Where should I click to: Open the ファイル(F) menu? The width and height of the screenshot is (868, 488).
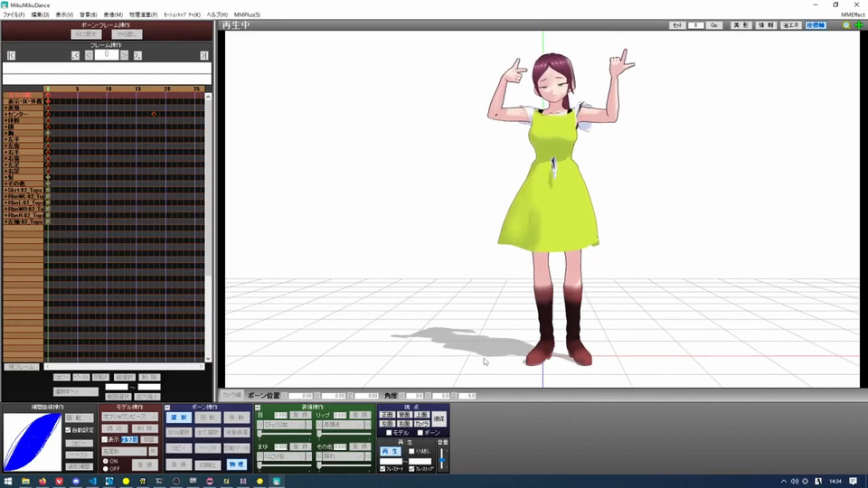(x=14, y=15)
